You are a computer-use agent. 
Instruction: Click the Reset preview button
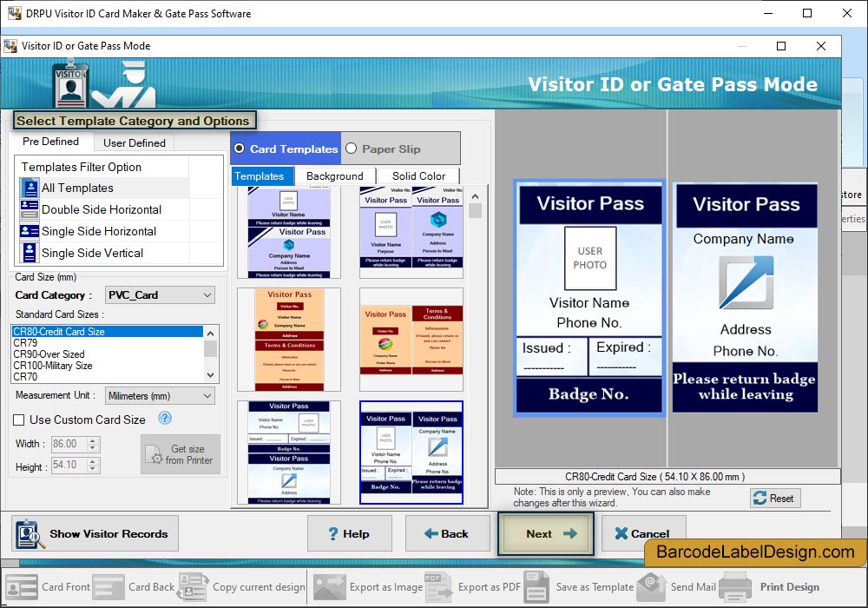(775, 498)
